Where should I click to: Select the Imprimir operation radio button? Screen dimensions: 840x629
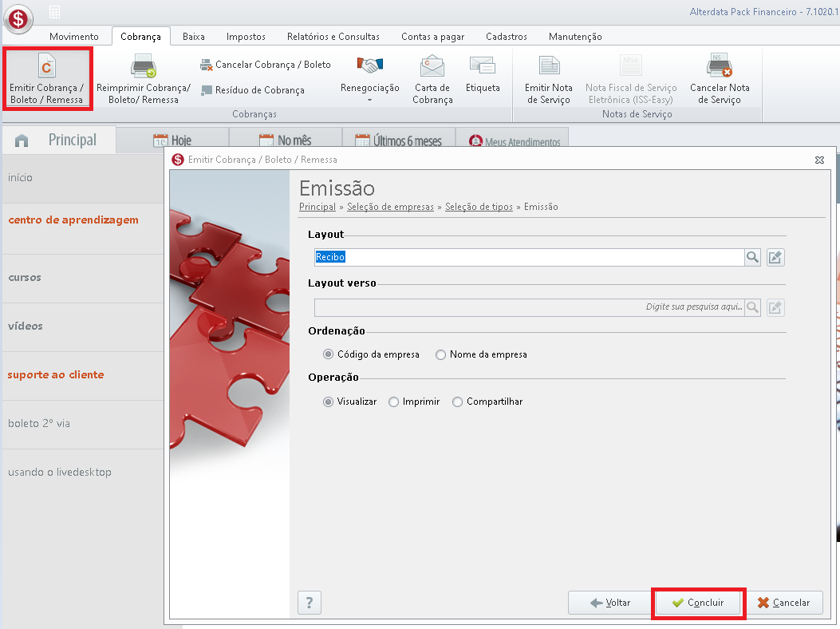394,402
